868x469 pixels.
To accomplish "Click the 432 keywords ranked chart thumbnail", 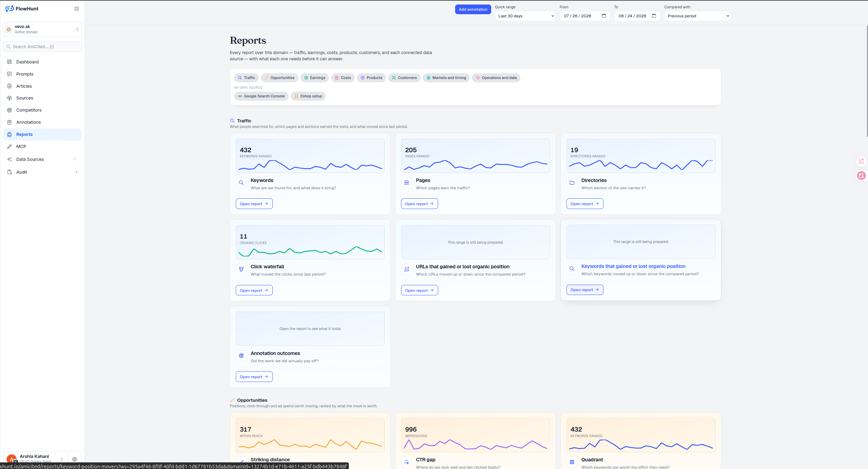I will point(310,156).
